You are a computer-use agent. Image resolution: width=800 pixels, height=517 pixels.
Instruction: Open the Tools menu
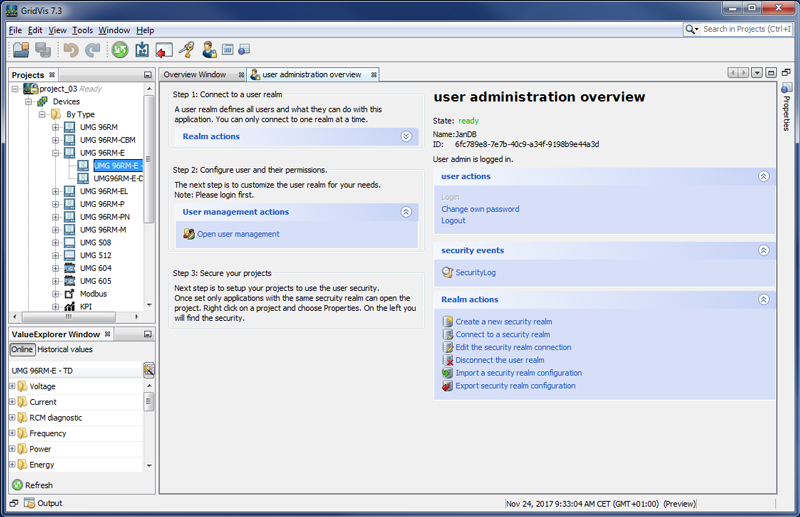[82, 30]
